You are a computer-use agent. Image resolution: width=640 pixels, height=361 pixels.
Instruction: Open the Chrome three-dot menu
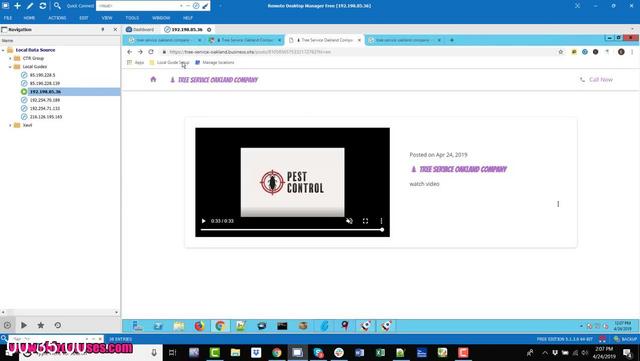click(632, 52)
